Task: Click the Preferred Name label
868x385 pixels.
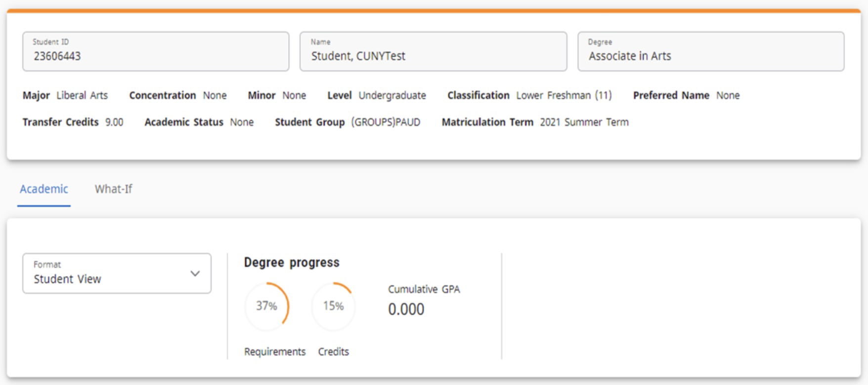Action: click(671, 96)
